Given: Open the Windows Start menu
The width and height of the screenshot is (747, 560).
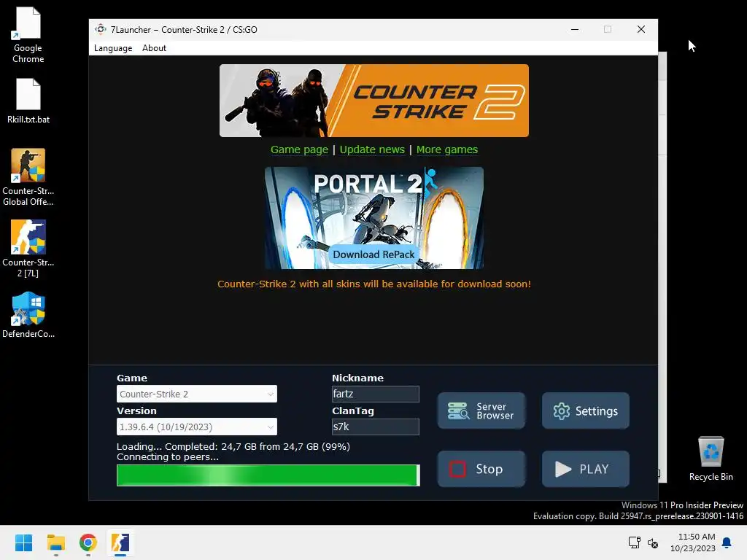Looking at the screenshot, I should pos(23,542).
